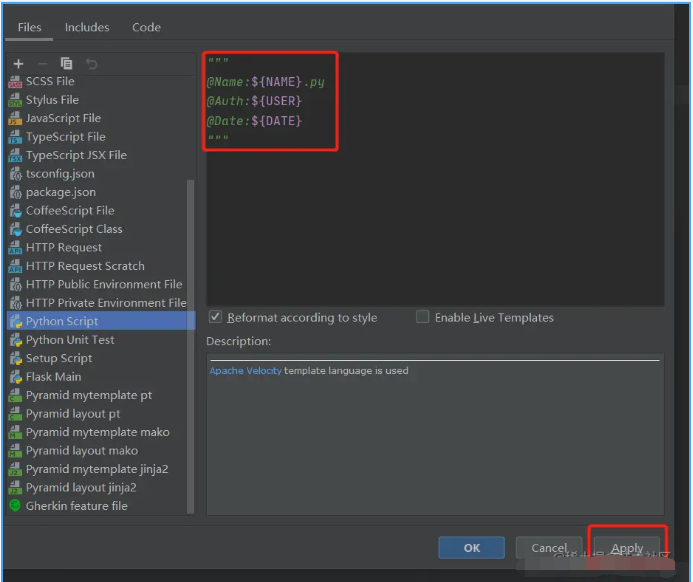Click the Python Unit Test icon
Image resolution: width=693 pixels, height=582 pixels.
click(15, 340)
